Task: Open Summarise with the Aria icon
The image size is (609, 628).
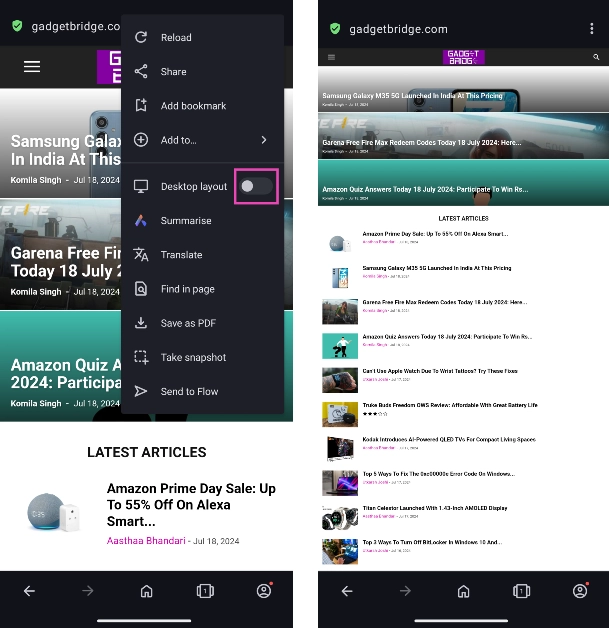Action: [141, 221]
